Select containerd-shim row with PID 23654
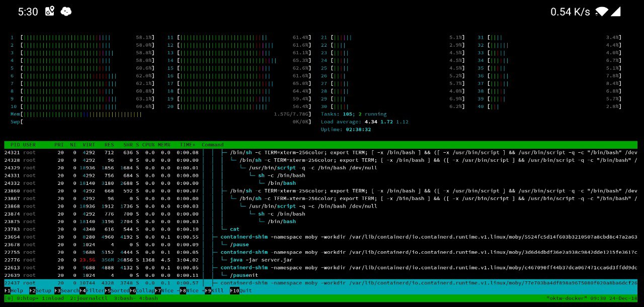 320,237
